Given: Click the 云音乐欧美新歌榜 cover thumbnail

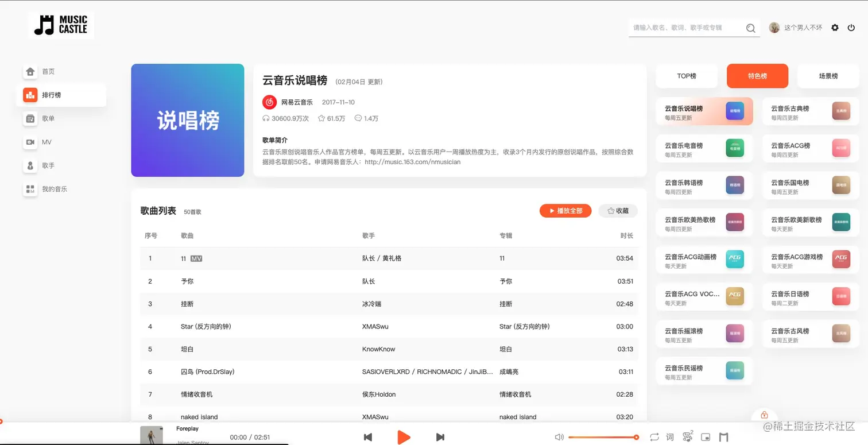Looking at the screenshot, I should point(841,222).
